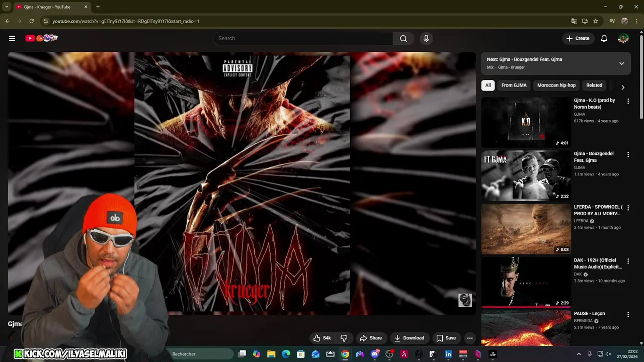Open Gjma - Bouzgendel thumbnail
644x362 pixels.
pyautogui.click(x=526, y=175)
